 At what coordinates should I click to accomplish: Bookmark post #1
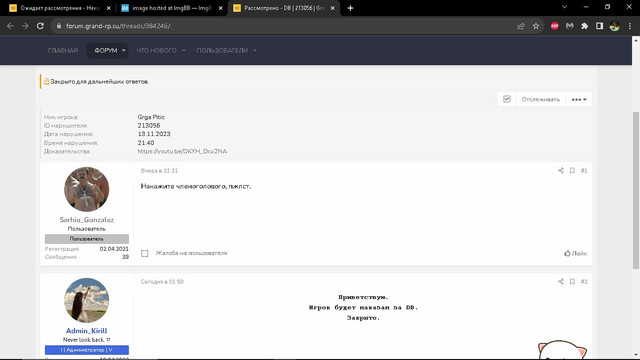[x=572, y=171]
